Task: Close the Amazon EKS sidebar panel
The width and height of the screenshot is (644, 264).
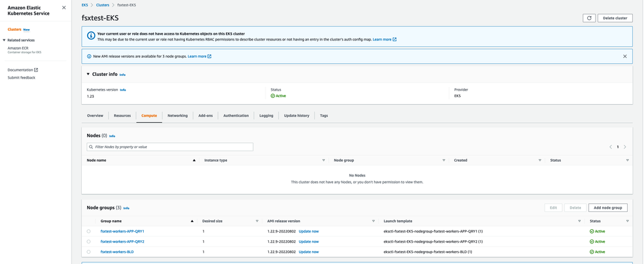Action: (x=64, y=8)
